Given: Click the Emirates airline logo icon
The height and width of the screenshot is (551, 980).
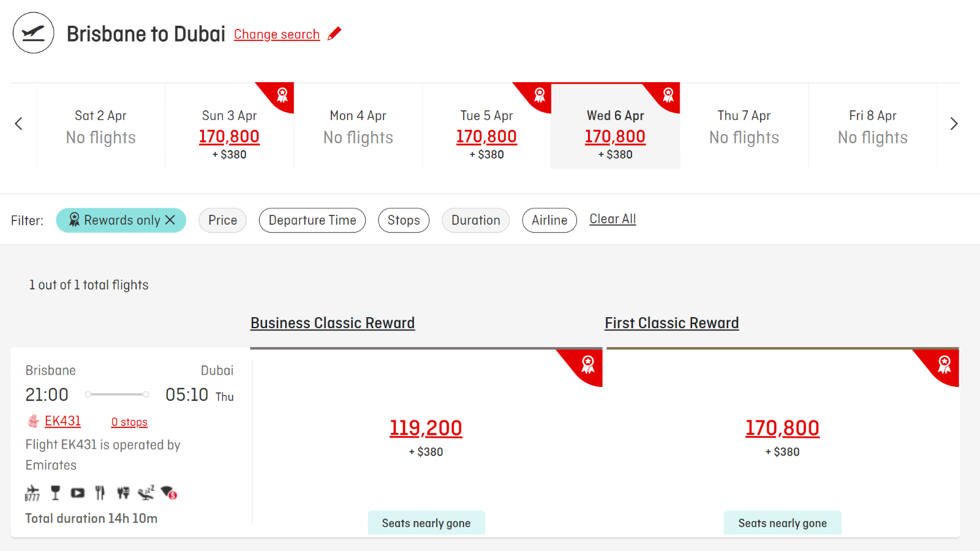Looking at the screenshot, I should 33,421.
